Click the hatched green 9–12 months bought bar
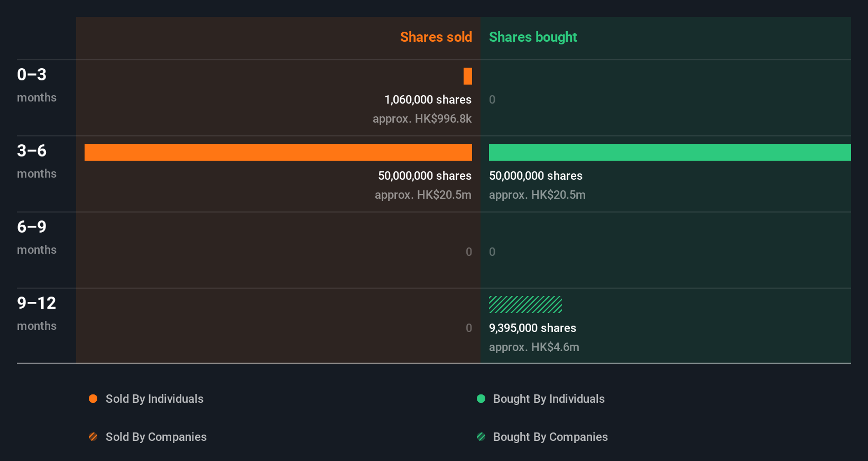This screenshot has height=461, width=868. coord(525,305)
